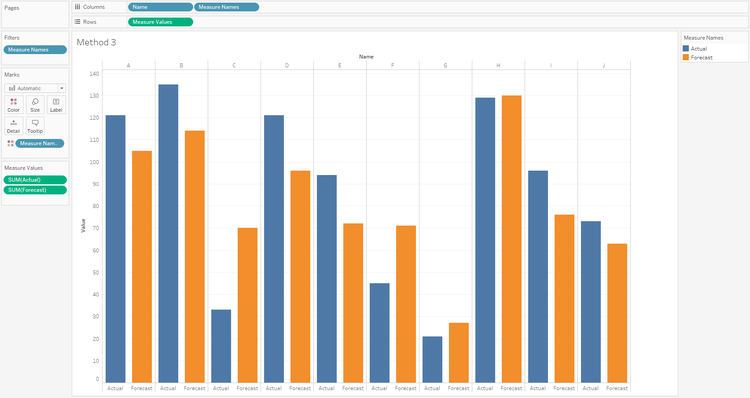Click color icon beside Measure Names mark pill
This screenshot has width=750, height=398.
(x=10, y=143)
